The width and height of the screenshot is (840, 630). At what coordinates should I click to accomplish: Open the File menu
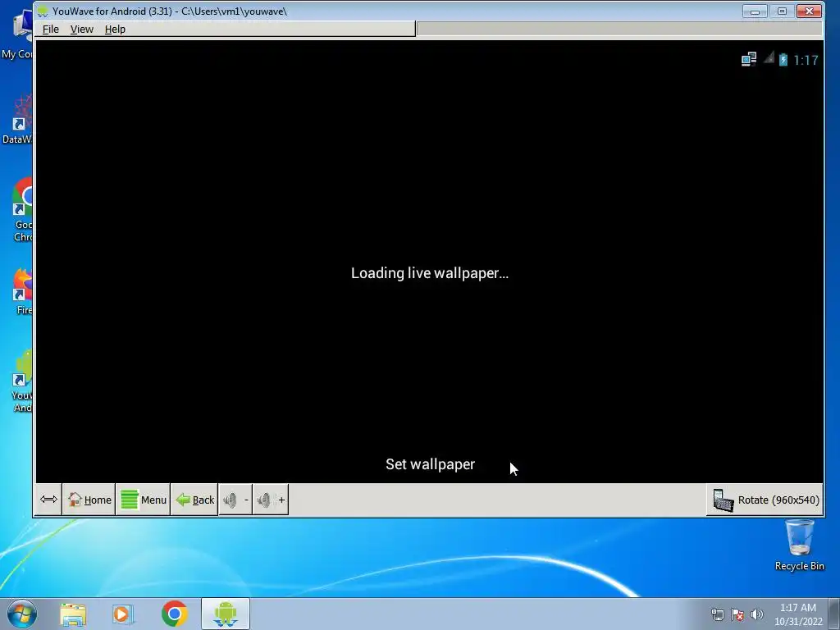50,29
